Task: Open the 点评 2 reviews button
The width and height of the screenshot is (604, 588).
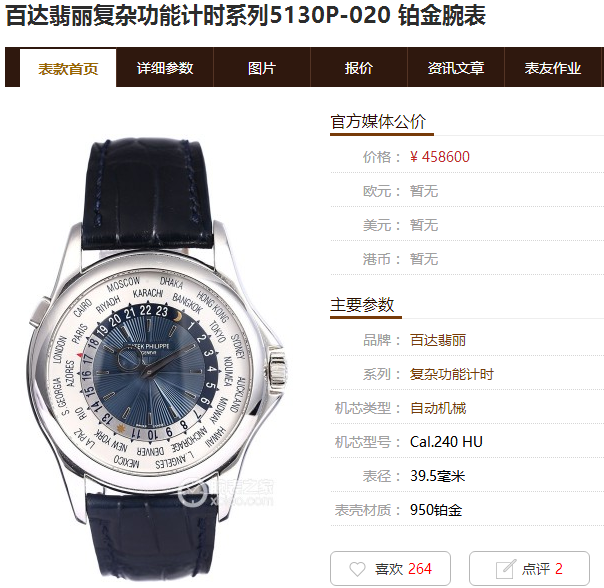Action: coord(529,568)
